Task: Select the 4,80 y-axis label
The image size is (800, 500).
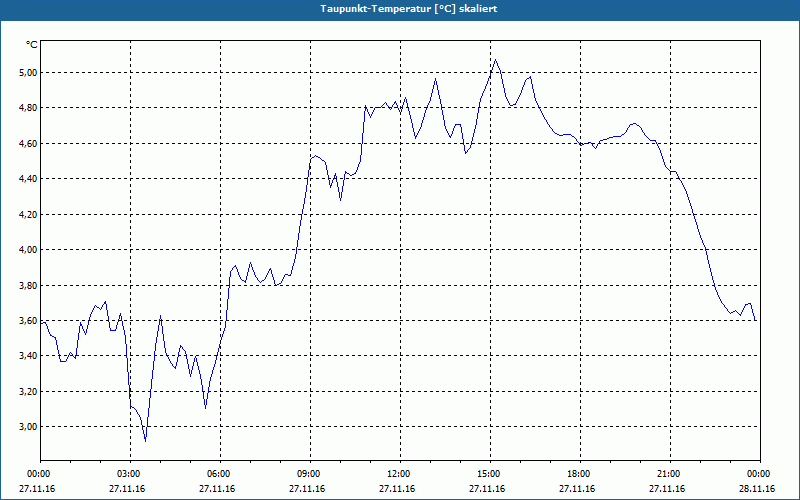Action: (29, 108)
